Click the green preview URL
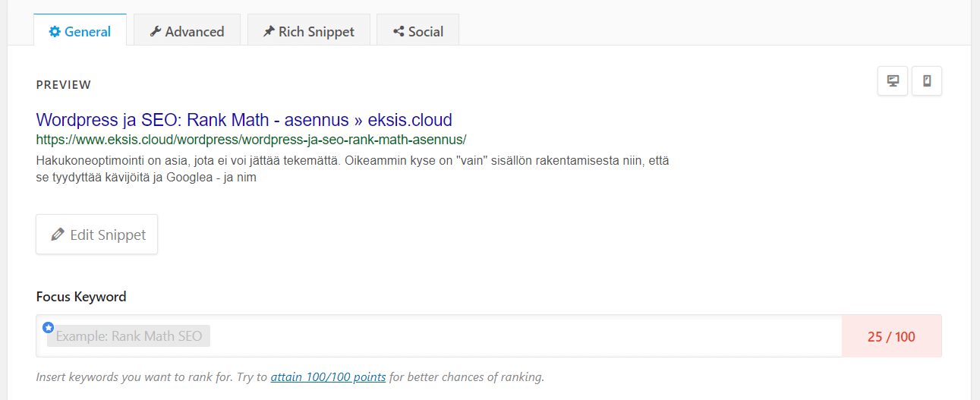The height and width of the screenshot is (400, 980). (251, 140)
